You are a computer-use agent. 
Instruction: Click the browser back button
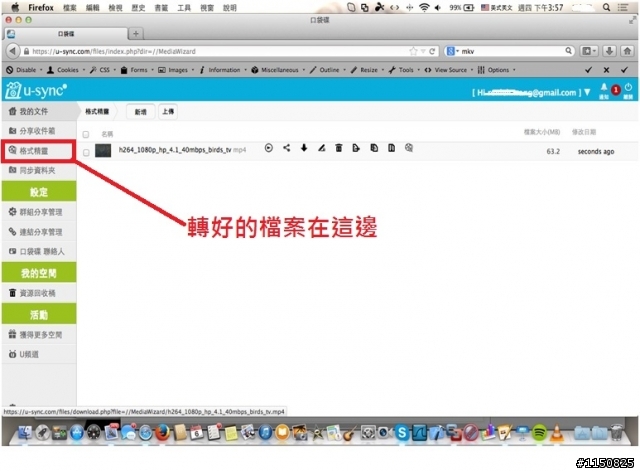[13, 51]
